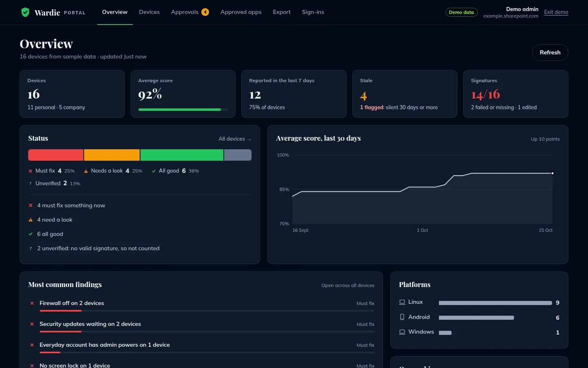Go to the Approved apps tab
The height and width of the screenshot is (368, 588).
click(241, 12)
